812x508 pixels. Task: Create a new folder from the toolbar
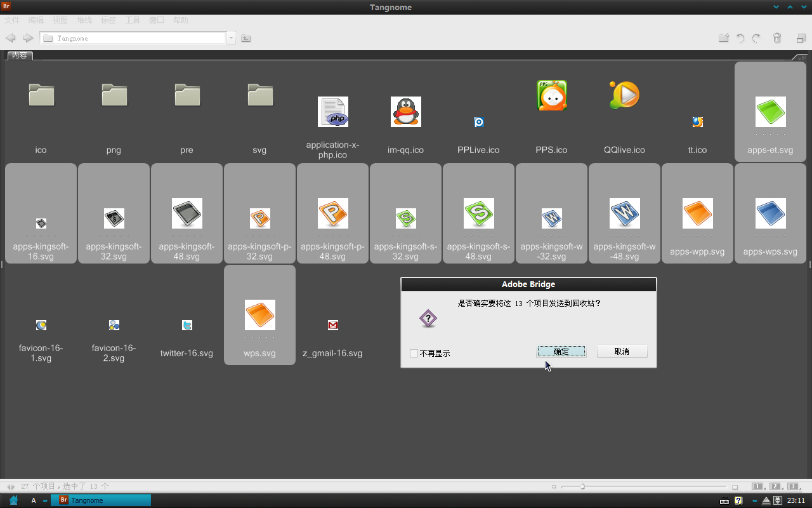tap(723, 38)
